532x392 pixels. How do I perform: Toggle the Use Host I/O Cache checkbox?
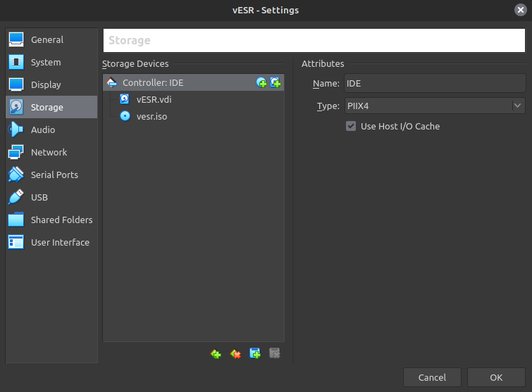351,127
